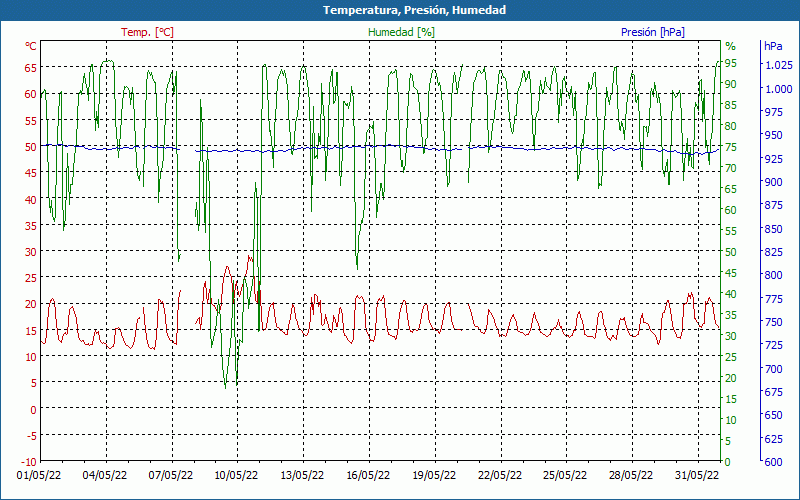
Task: Click the blue '800' pressure axis value
Action: click(773, 276)
